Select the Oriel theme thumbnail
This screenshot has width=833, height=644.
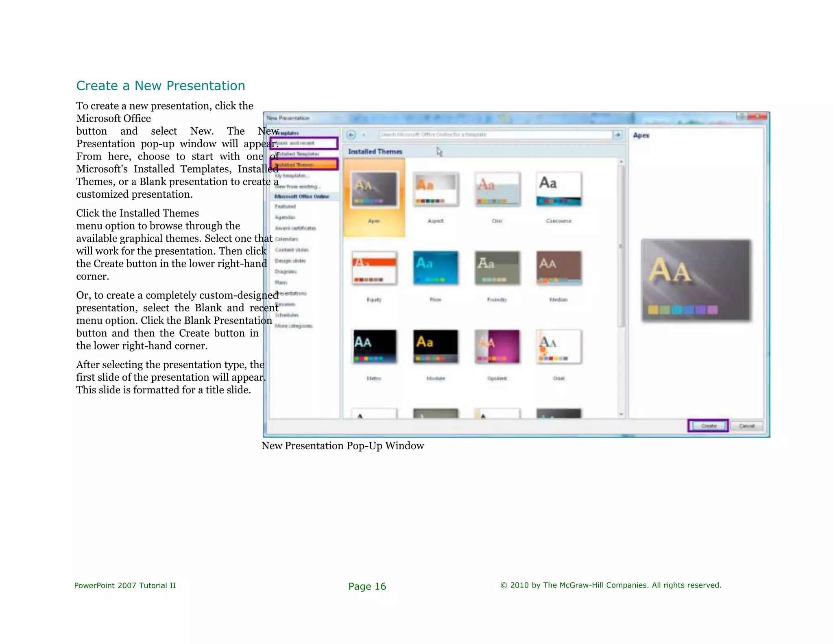click(558, 347)
